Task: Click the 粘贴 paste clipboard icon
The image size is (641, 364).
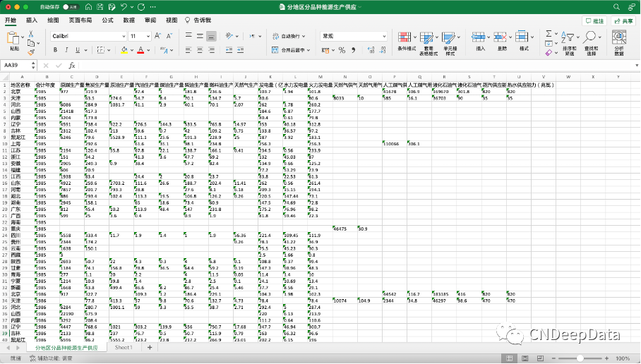Action: [13, 38]
